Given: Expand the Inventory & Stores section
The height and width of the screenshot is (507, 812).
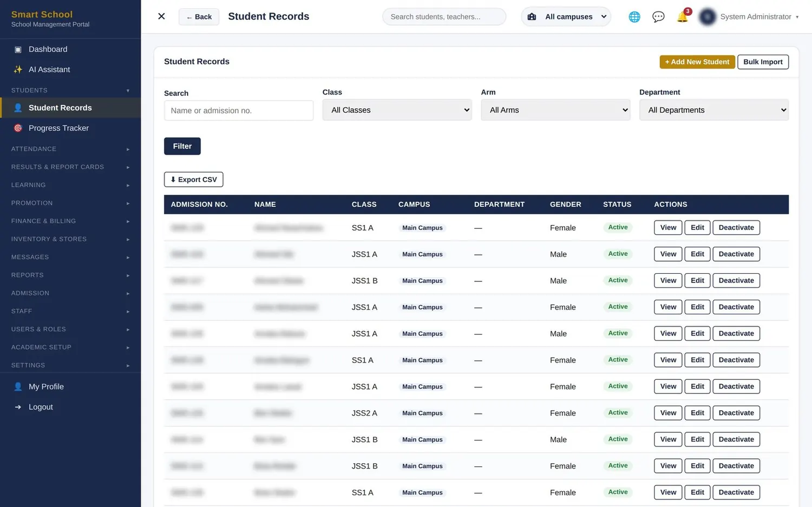Looking at the screenshot, I should (70, 239).
